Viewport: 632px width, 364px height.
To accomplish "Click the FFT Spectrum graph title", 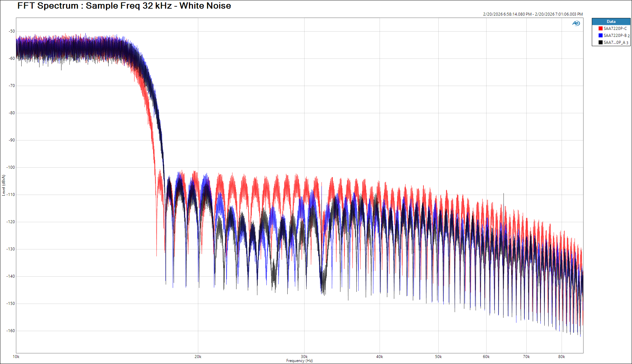I will 124,6.
